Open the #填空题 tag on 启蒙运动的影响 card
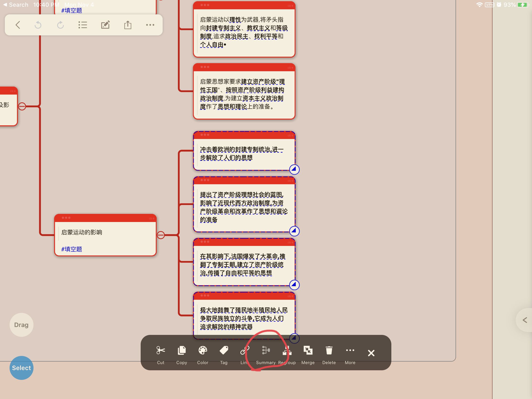532x399 pixels. (72, 249)
